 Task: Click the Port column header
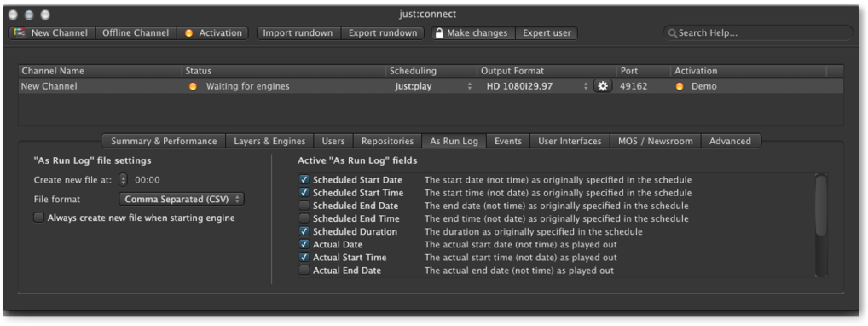(x=643, y=71)
